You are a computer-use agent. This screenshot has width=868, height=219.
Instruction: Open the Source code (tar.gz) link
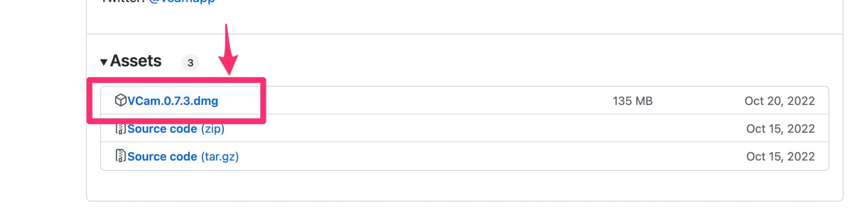(x=183, y=157)
